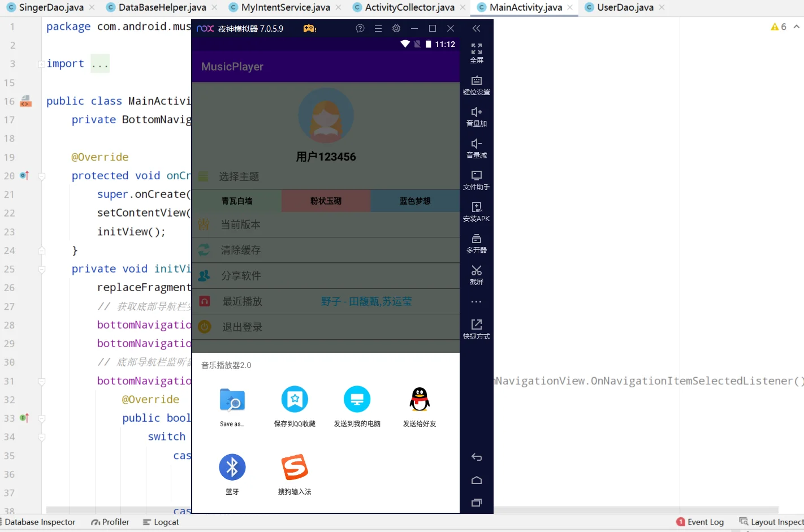Open the Database Inspector tool window

point(38,522)
